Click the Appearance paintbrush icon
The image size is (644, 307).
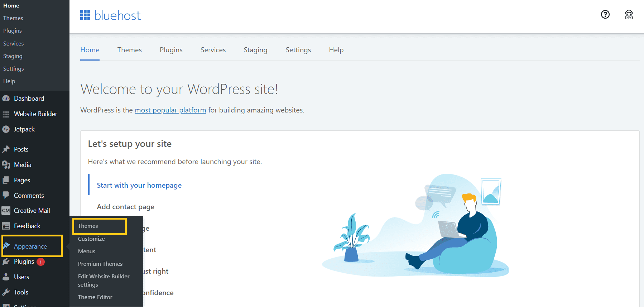6,246
